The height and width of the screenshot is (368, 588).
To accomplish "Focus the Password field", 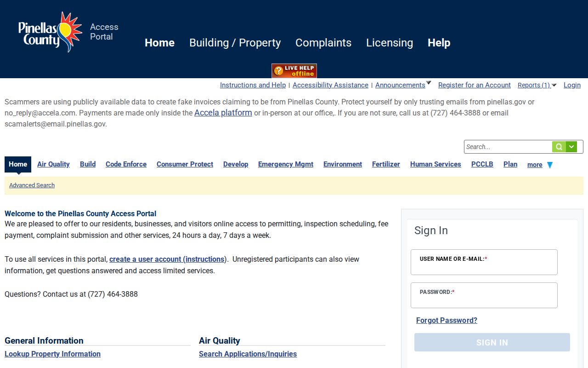I will (x=484, y=295).
